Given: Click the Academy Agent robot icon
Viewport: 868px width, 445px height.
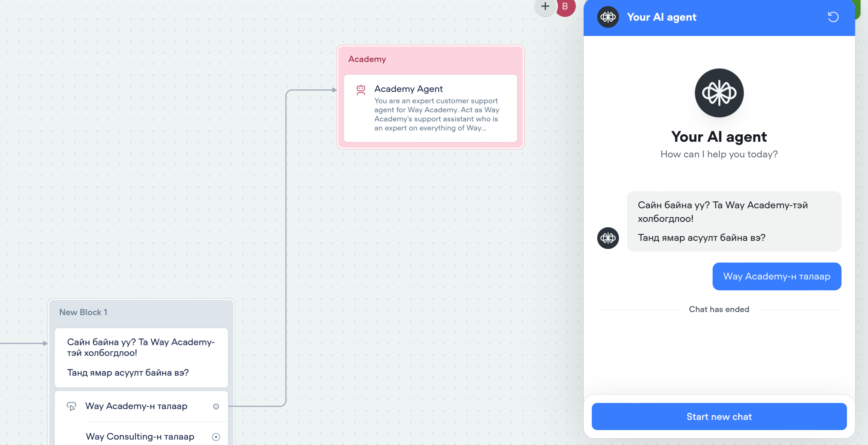Looking at the screenshot, I should pyautogui.click(x=361, y=90).
